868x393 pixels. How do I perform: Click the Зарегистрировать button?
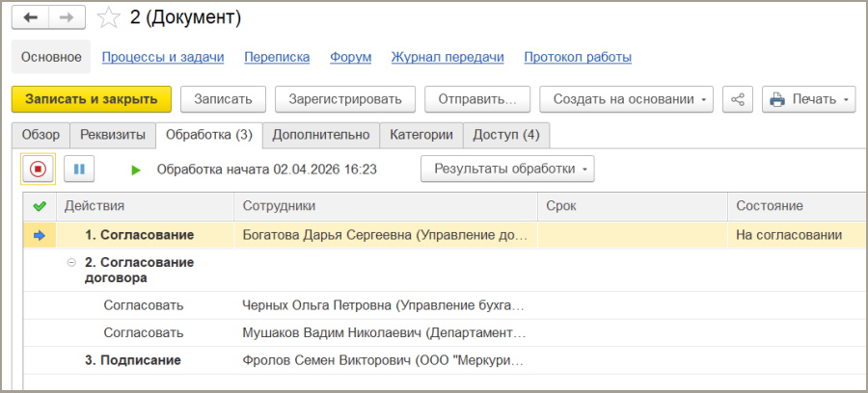pos(345,99)
